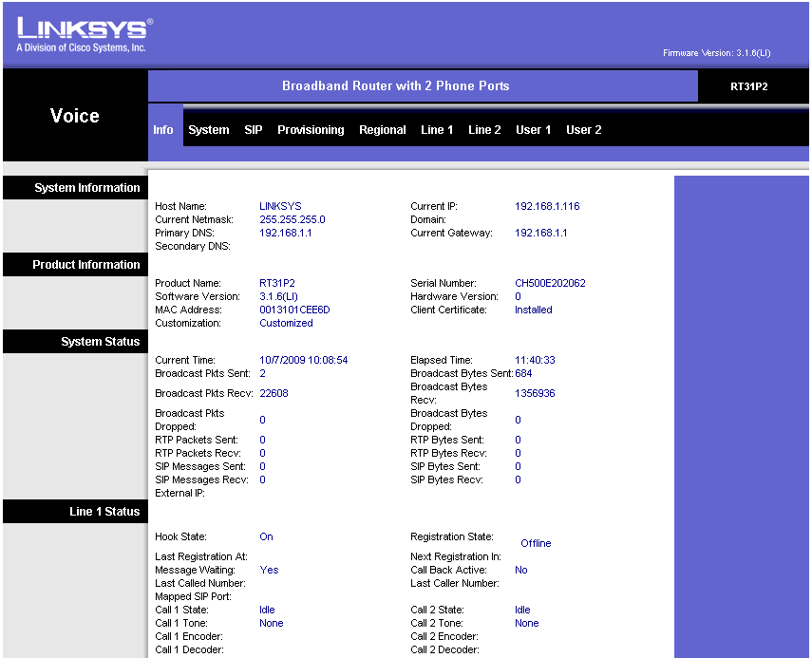Click the RTP Packets Sent label
Image resolution: width=812 pixels, height=658 pixels.
(x=197, y=440)
